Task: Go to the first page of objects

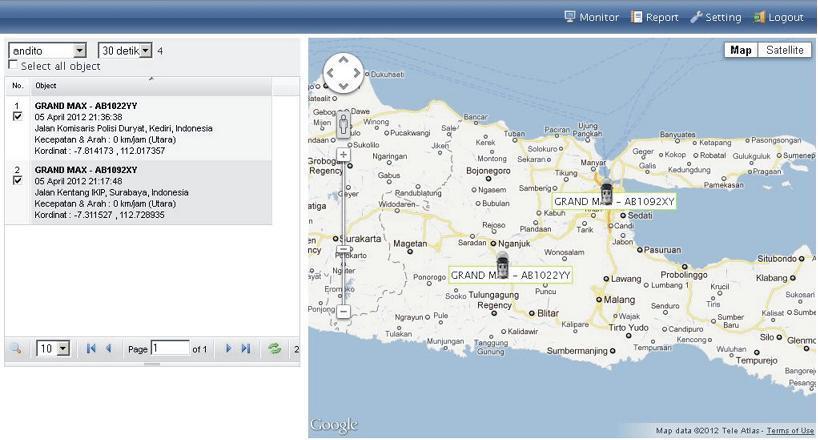Action: [91, 349]
